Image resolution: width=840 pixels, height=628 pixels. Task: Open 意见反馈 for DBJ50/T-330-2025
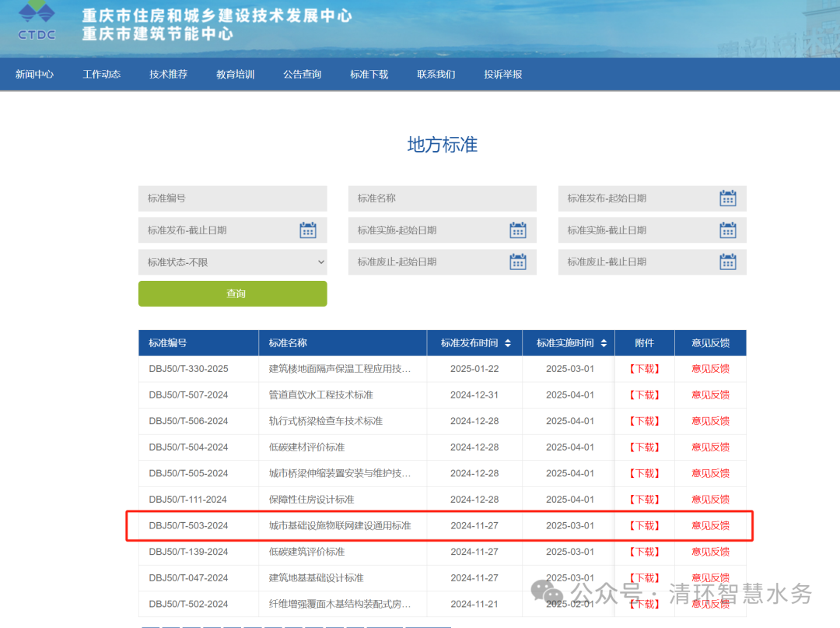(710, 369)
